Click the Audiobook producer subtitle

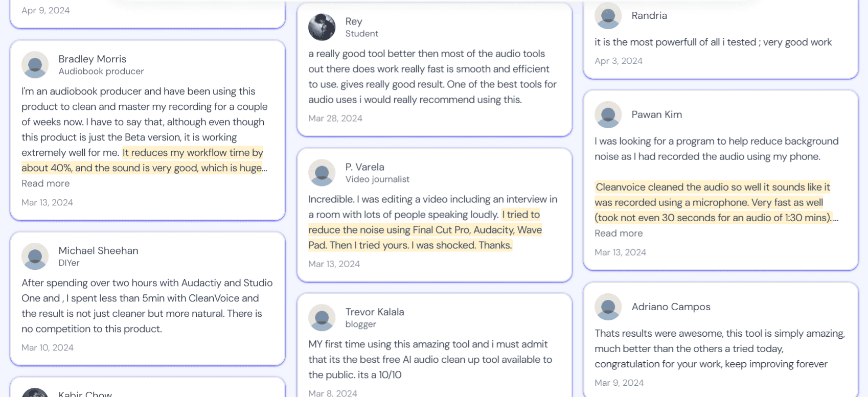pos(101,72)
